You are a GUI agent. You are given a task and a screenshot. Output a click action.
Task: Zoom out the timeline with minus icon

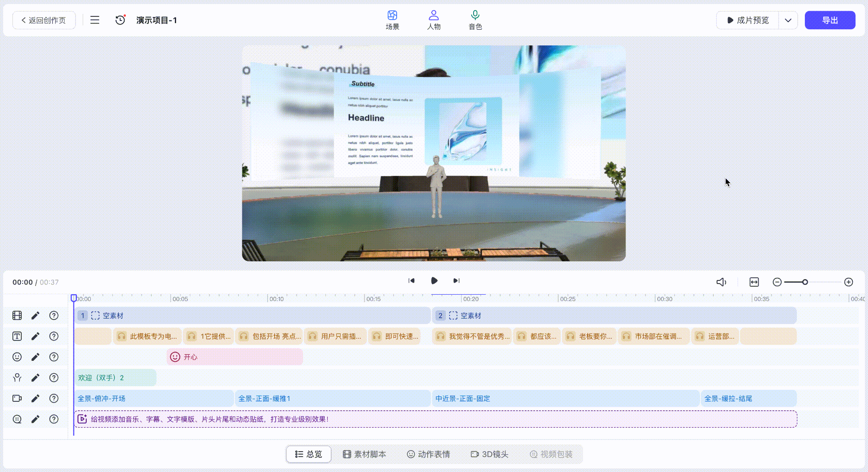coord(777,282)
